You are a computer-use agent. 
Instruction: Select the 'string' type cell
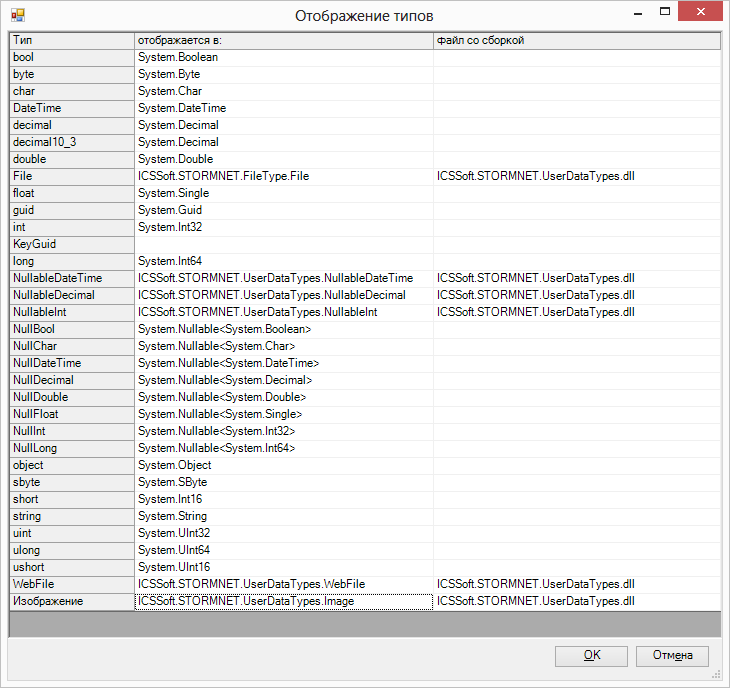click(72, 516)
